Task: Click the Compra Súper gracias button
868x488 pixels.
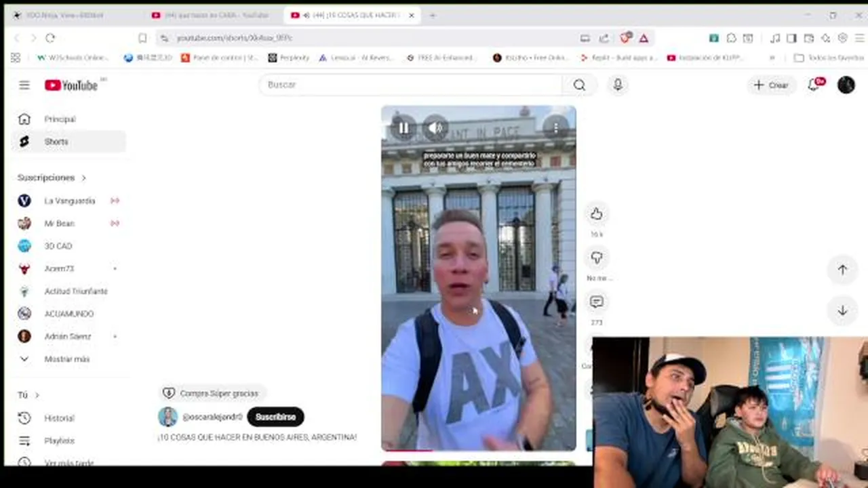Action: (211, 393)
